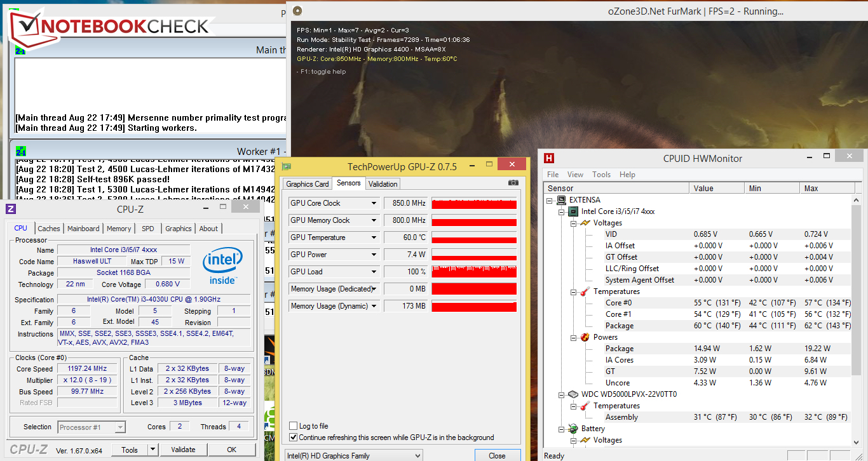Select the EXTENSA computer icon in HWMonitor
The width and height of the screenshot is (868, 461).
[x=562, y=200]
